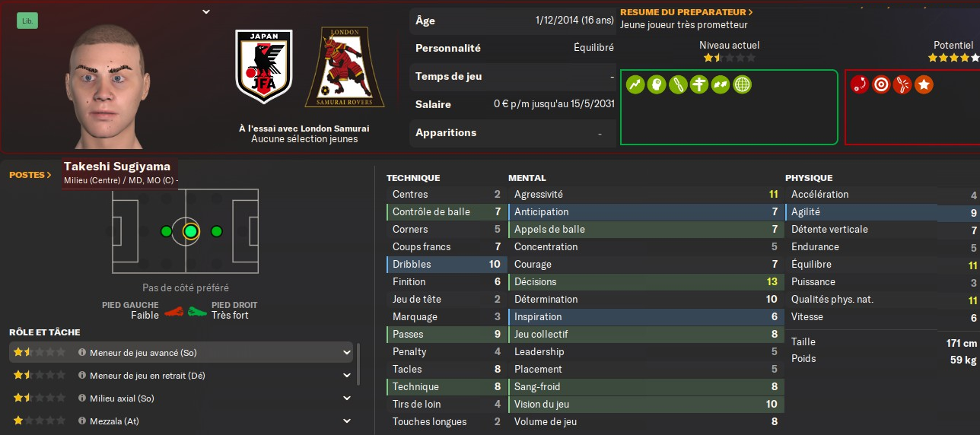Click the orange star icon
The width and height of the screenshot is (980, 435).
[x=924, y=84]
